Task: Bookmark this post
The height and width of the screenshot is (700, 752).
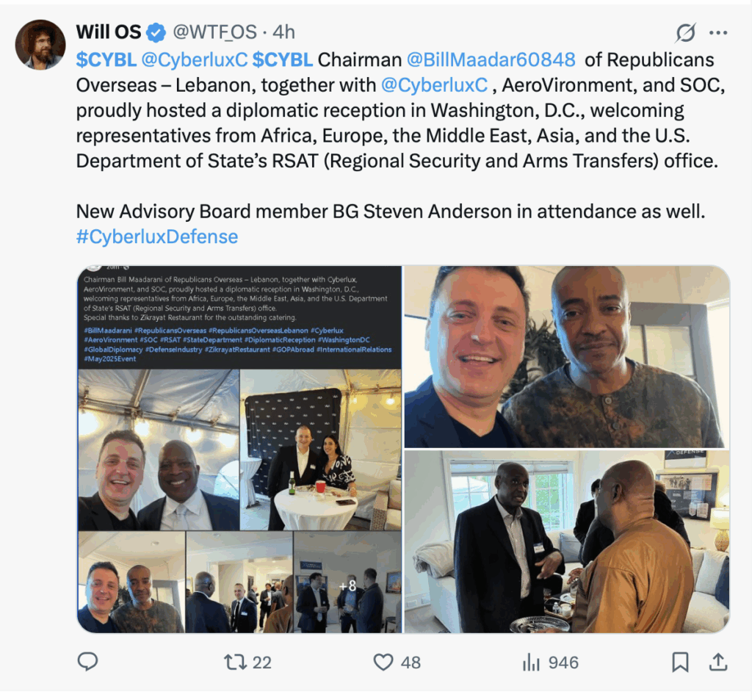Action: click(680, 662)
